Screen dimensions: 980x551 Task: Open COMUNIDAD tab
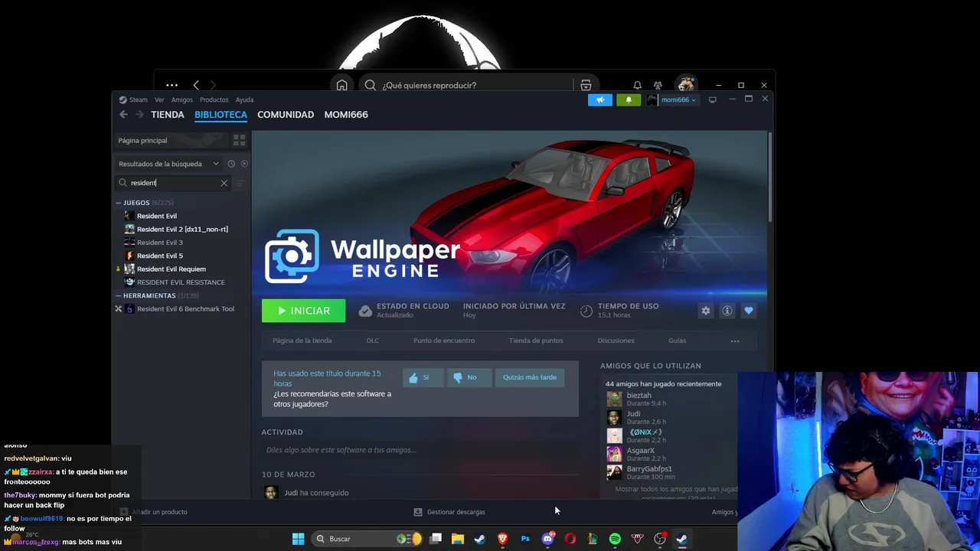[x=286, y=114]
